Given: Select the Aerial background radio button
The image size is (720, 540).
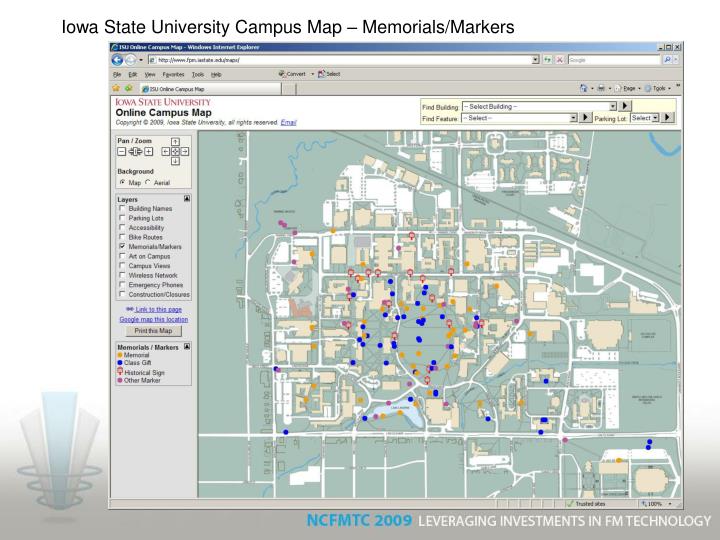Looking at the screenshot, I should 148,182.
